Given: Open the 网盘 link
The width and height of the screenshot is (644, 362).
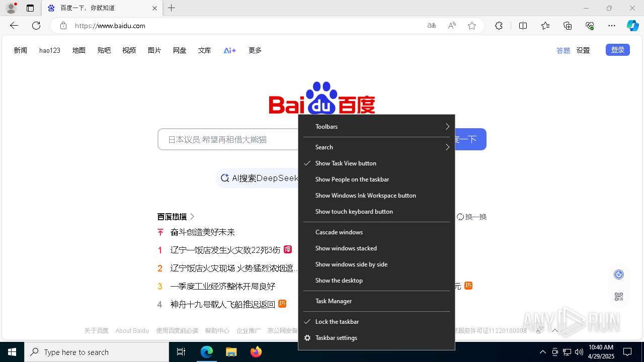Looking at the screenshot, I should [180, 50].
